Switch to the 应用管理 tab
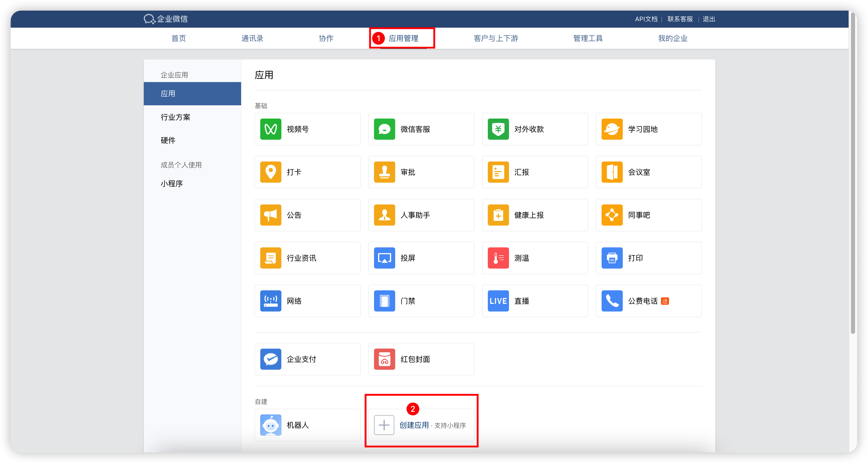868x463 pixels. tap(403, 39)
